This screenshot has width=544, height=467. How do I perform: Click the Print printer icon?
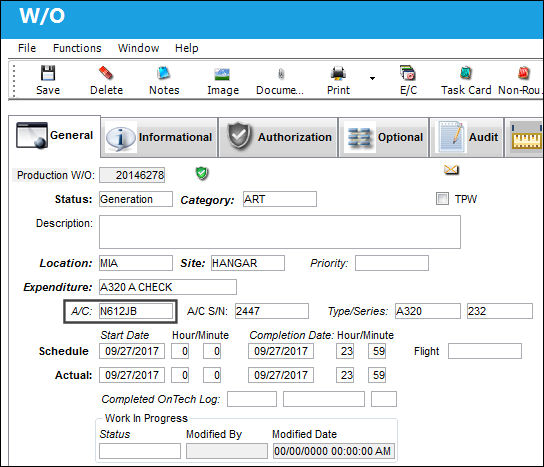[338, 73]
